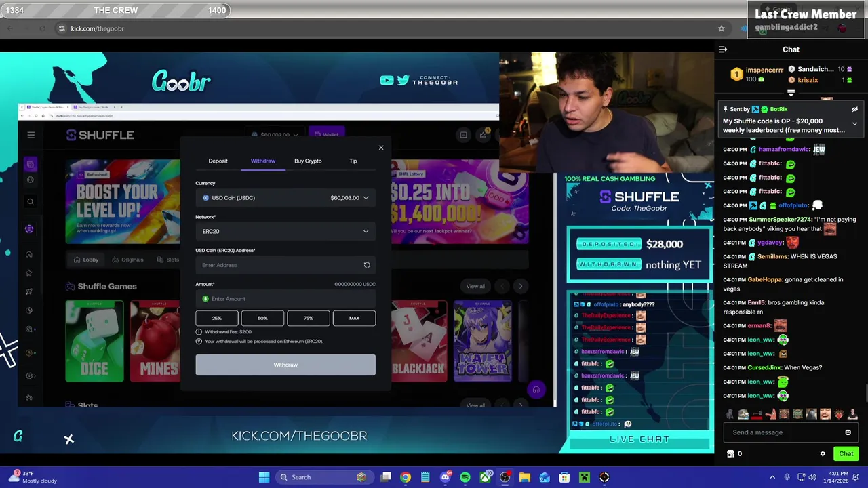Viewport: 868px width, 488px height.
Task: Expand the chat leaderboard handle
Action: click(791, 94)
